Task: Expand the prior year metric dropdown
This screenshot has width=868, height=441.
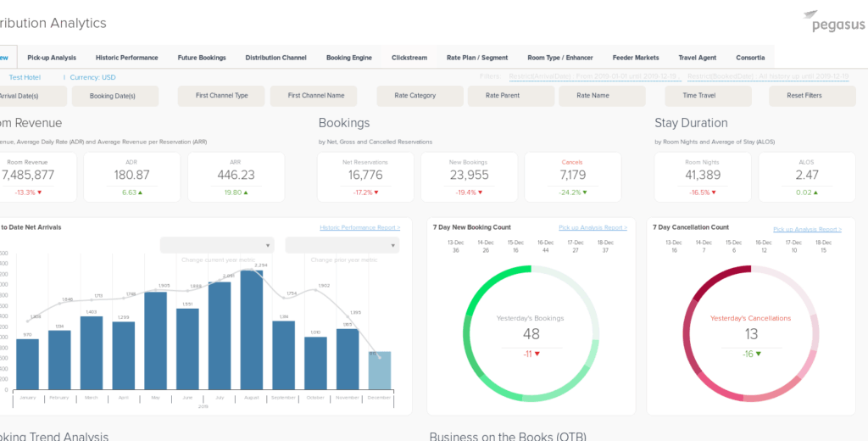Action: pyautogui.click(x=342, y=245)
